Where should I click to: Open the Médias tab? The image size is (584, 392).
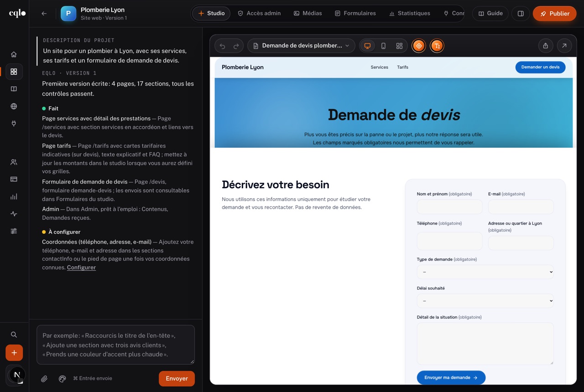(x=308, y=13)
